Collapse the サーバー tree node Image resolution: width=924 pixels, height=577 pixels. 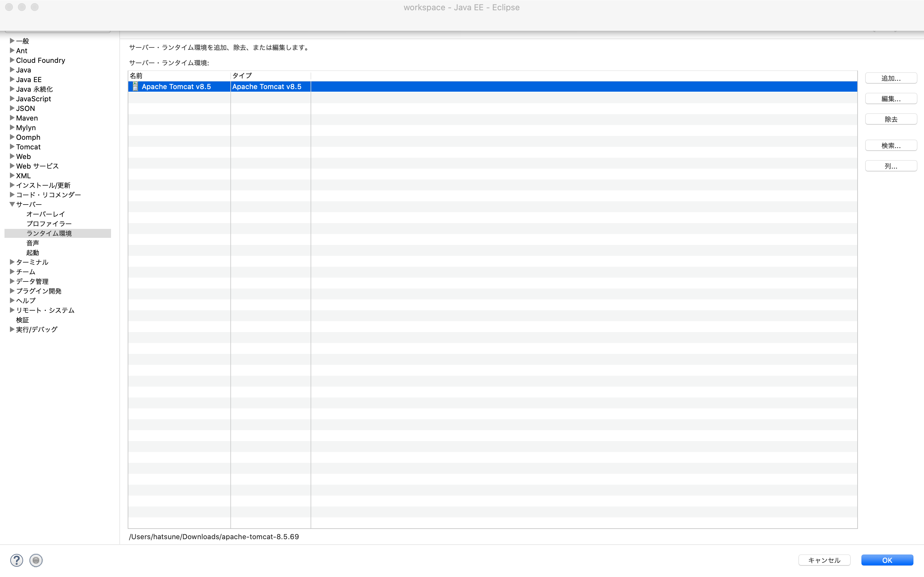[12, 205]
